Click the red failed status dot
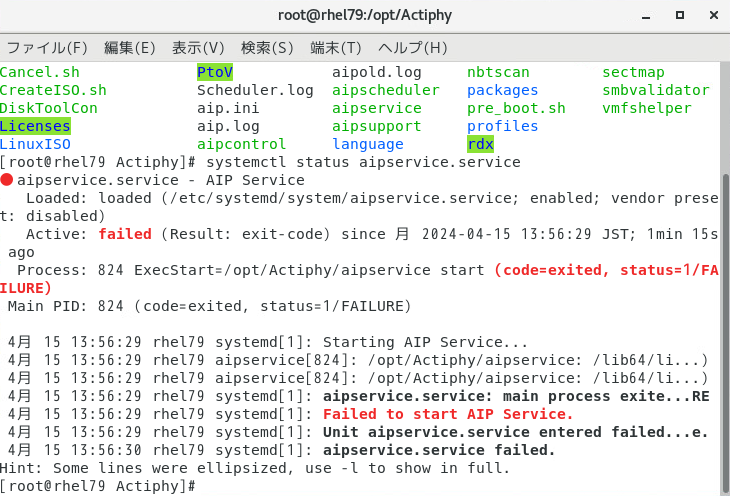This screenshot has width=730, height=496. [x=7, y=180]
